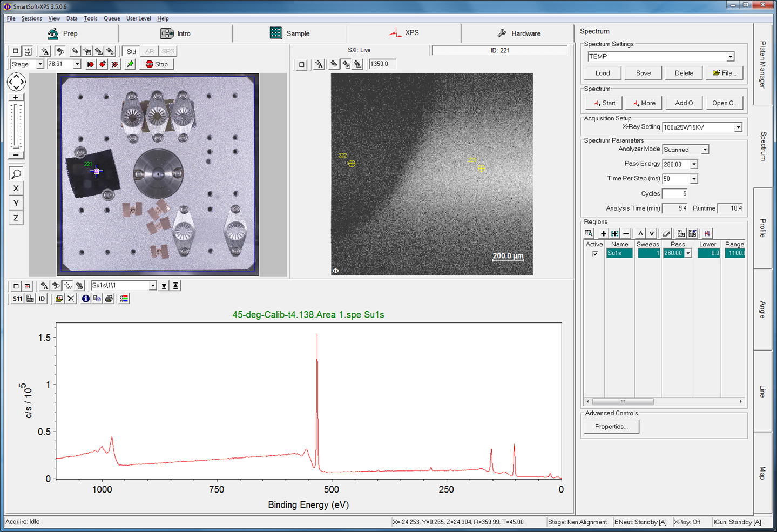Viewport: 777px width, 532px height.
Task: Switch to the Hardware tab
Action: [x=518, y=33]
